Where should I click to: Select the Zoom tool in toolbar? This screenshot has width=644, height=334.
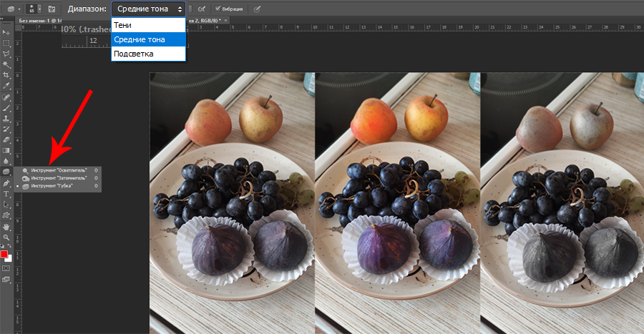6,236
